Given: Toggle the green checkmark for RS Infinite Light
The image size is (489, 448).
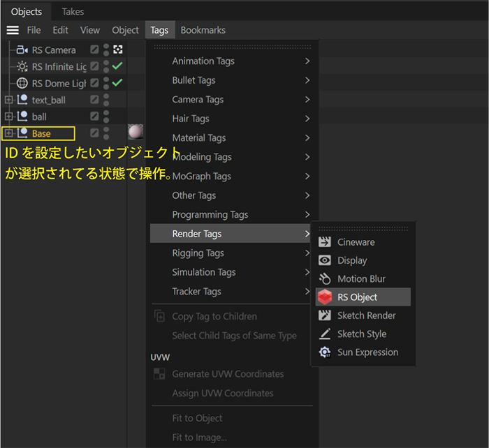Looking at the screenshot, I should coord(117,66).
